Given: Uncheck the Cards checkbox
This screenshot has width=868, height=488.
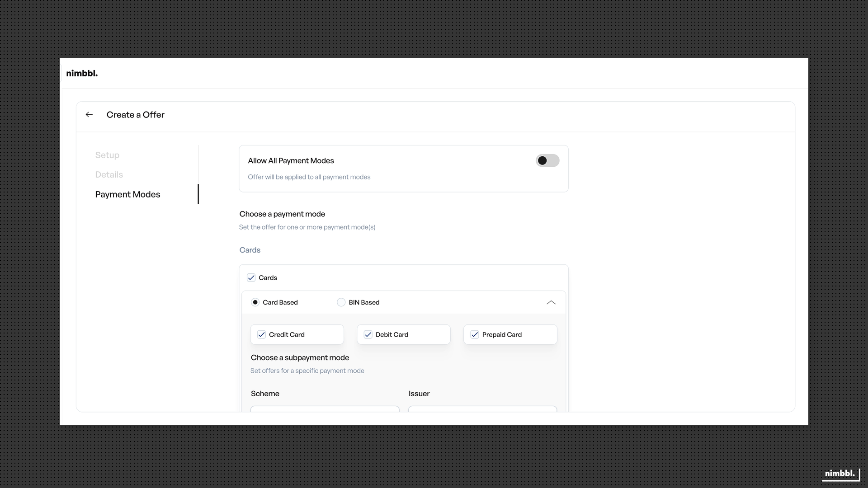Looking at the screenshot, I should pos(251,277).
